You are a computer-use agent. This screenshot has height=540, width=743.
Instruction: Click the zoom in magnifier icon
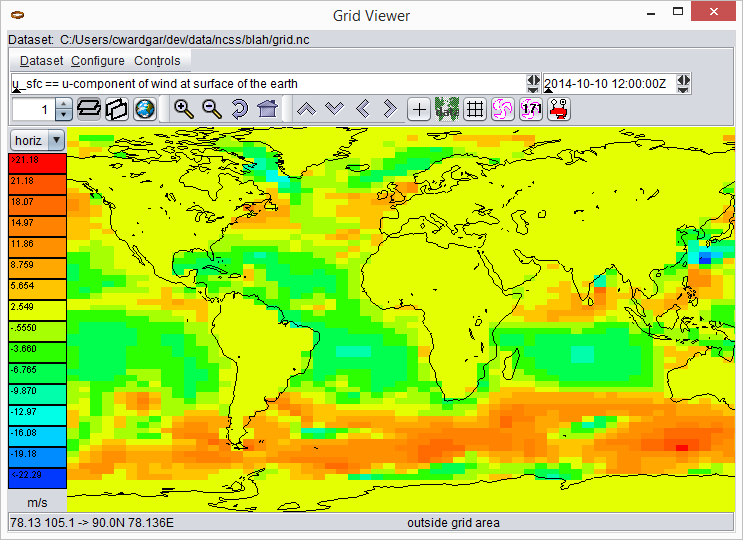click(x=183, y=109)
